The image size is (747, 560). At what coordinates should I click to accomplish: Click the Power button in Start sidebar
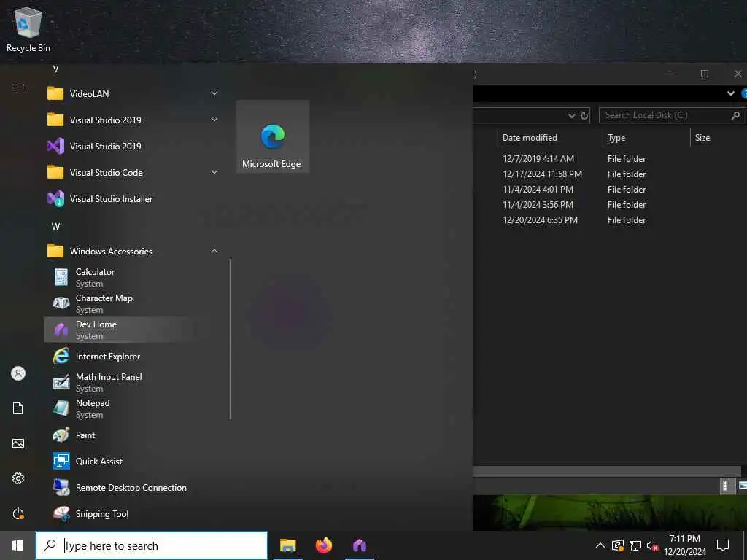pyautogui.click(x=18, y=513)
